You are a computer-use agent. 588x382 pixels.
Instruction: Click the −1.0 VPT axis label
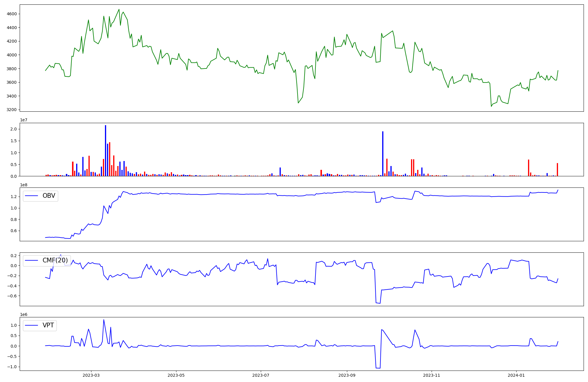(x=12, y=367)
